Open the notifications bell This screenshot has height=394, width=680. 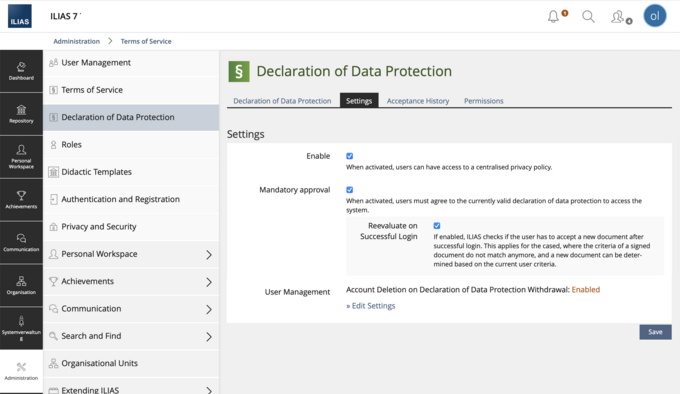pyautogui.click(x=553, y=16)
